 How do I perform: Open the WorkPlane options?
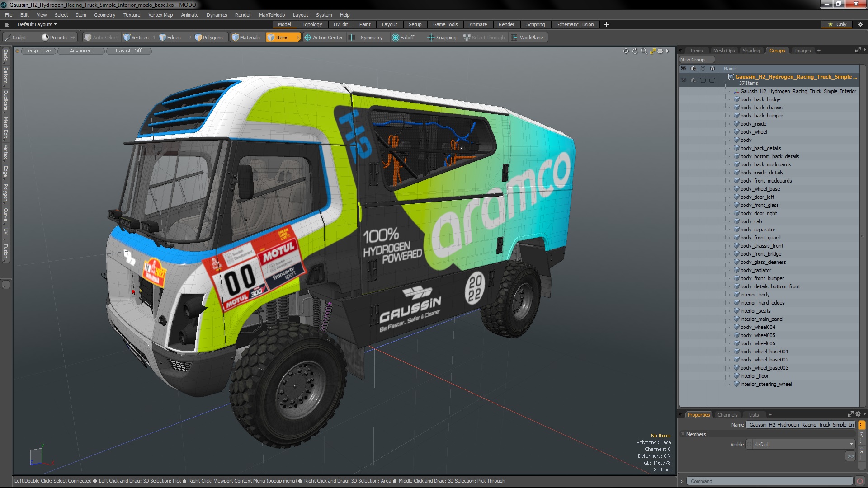tap(528, 38)
